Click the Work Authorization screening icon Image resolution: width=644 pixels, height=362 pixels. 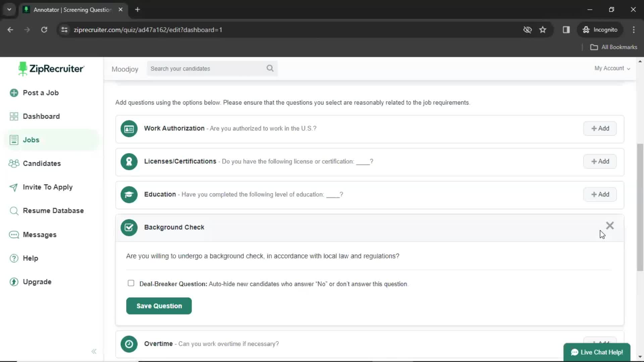click(129, 128)
